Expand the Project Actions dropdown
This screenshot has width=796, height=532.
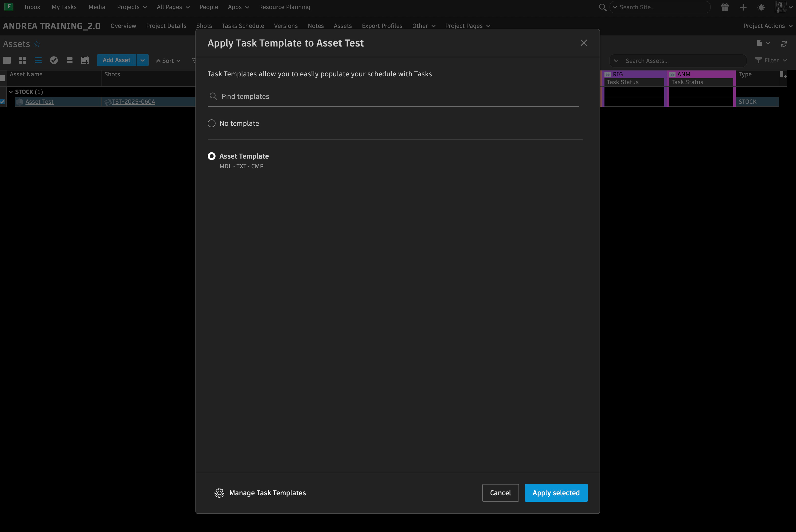[768, 26]
